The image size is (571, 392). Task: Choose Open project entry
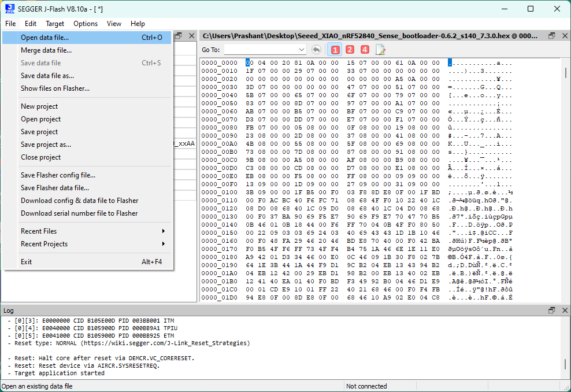[x=87, y=119]
